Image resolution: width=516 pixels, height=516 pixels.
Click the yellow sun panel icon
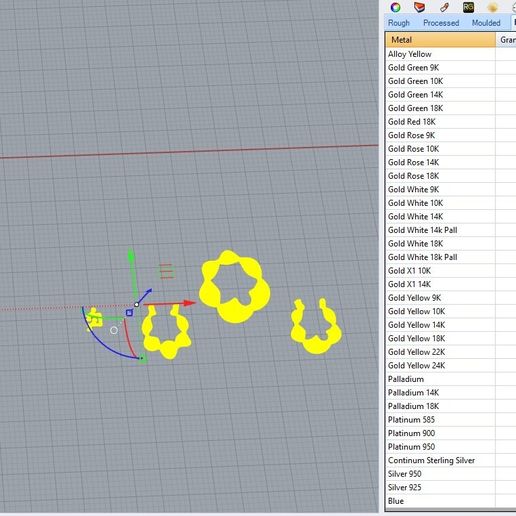coord(493,7)
